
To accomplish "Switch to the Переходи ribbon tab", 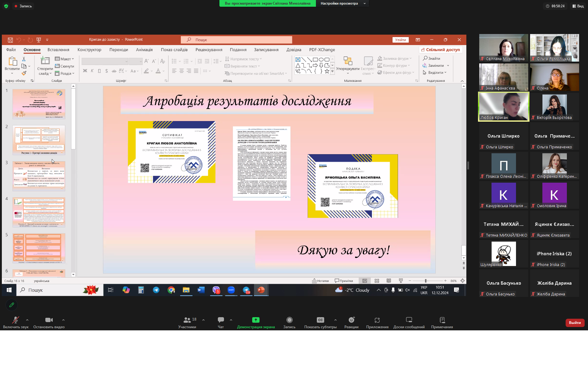I will (119, 50).
